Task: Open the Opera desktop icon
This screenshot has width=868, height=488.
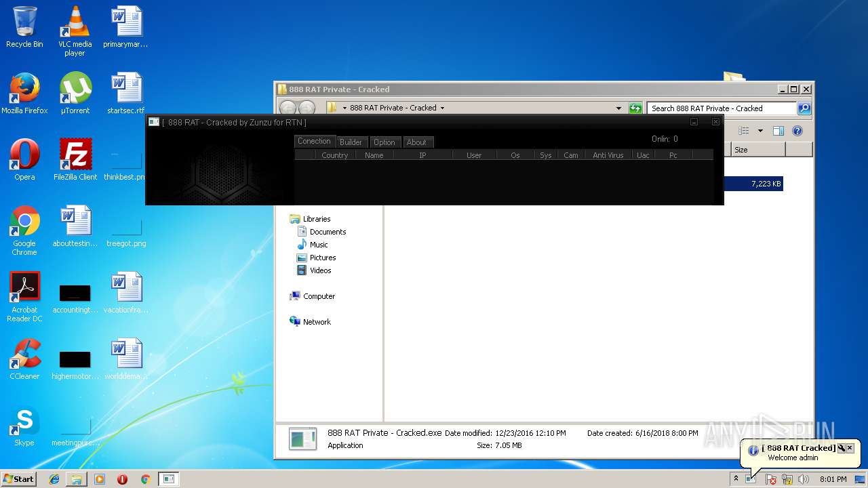Action: (24, 160)
